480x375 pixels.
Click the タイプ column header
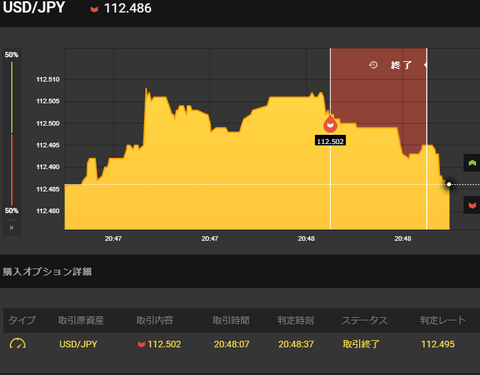click(22, 320)
